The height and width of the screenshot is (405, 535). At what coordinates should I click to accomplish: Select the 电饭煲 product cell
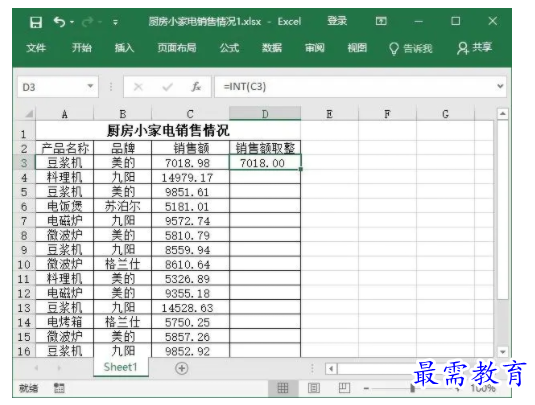pos(64,206)
